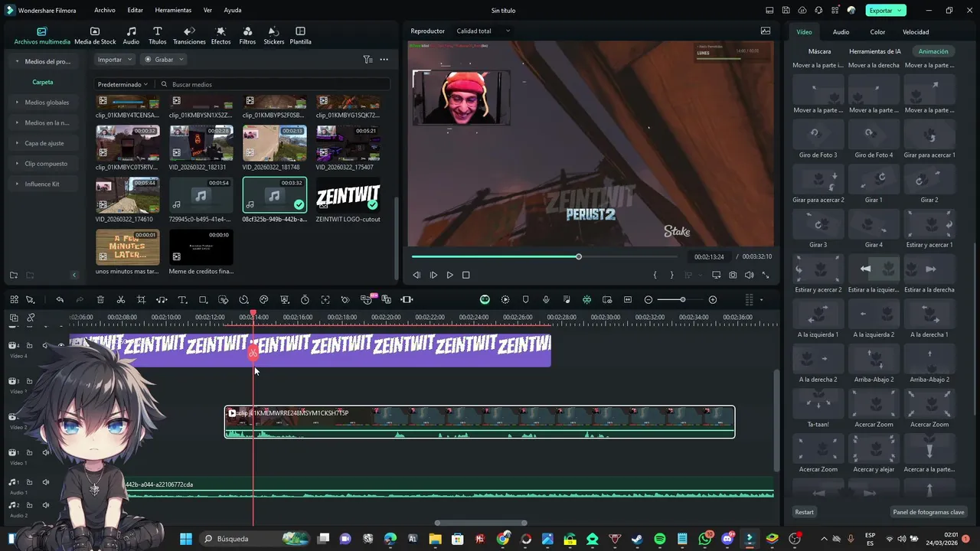This screenshot has width=980, height=551.
Task: Add a marker on the timeline
Action: click(525, 300)
